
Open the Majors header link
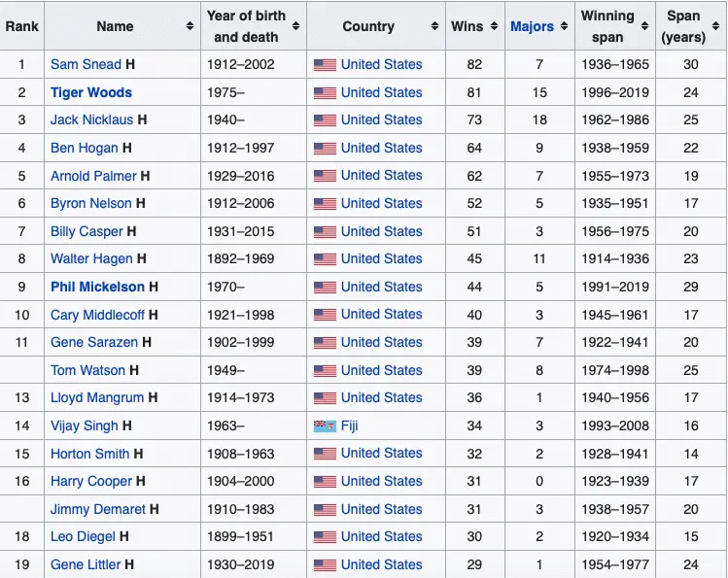(x=532, y=27)
